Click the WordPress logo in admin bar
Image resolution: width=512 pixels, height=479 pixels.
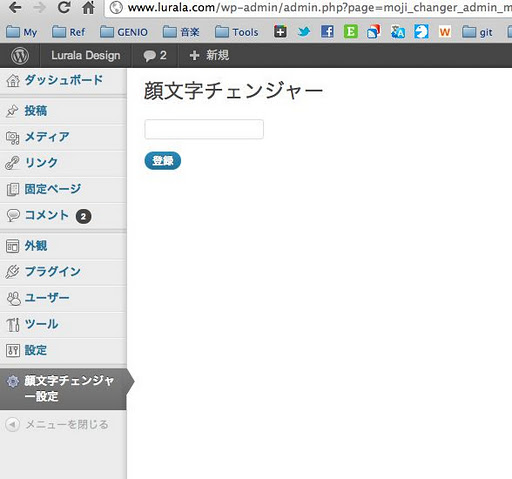coord(20,56)
